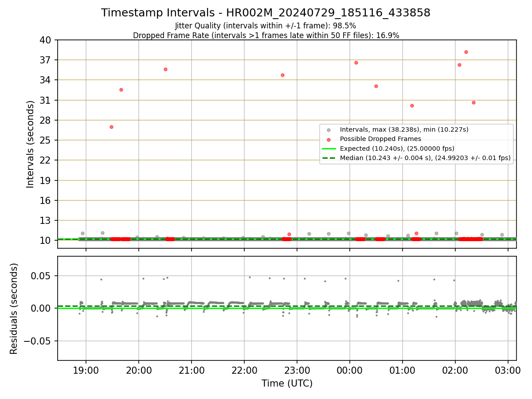This screenshot has width=532, height=399.
Task: Click the legend text 'Expected (10.240s), (25.00000 fps)'
Action: click(397, 149)
